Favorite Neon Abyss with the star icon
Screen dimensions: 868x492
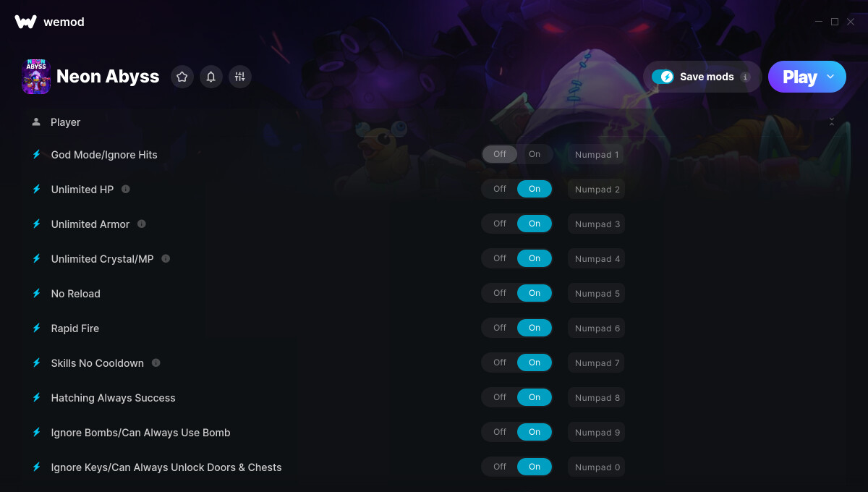(182, 77)
